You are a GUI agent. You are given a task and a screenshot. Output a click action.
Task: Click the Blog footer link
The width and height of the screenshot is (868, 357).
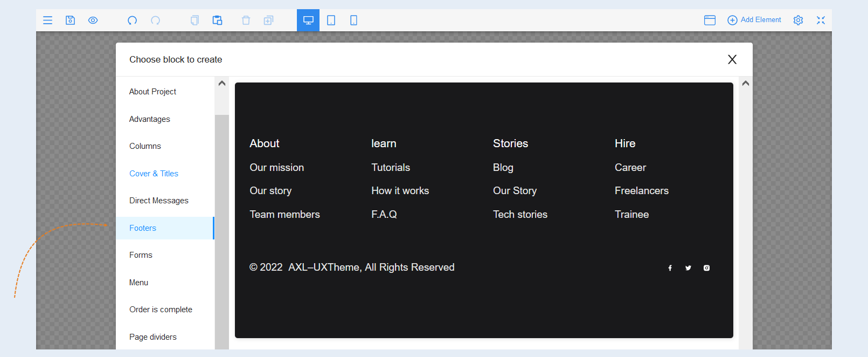pos(503,168)
